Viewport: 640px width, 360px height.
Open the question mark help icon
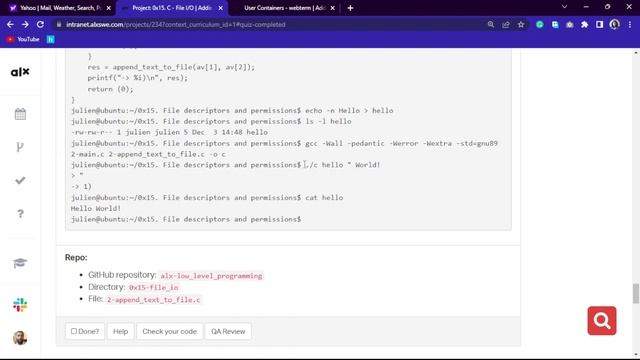[x=20, y=213]
